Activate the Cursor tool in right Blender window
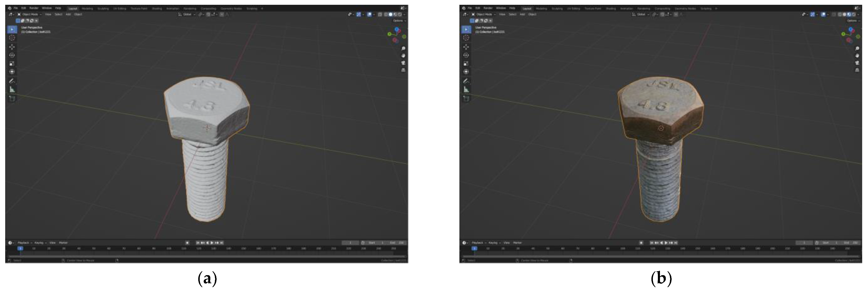The image size is (868, 292). pos(466,38)
